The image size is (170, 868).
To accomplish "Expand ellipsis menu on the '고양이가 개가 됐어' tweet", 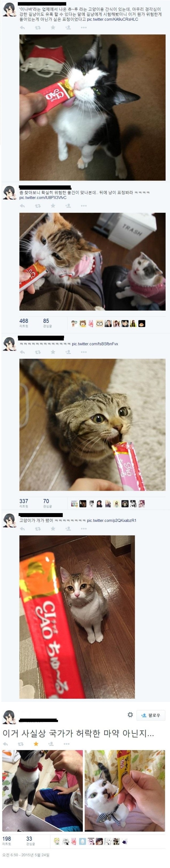I will pyautogui.click(x=84, y=528).
